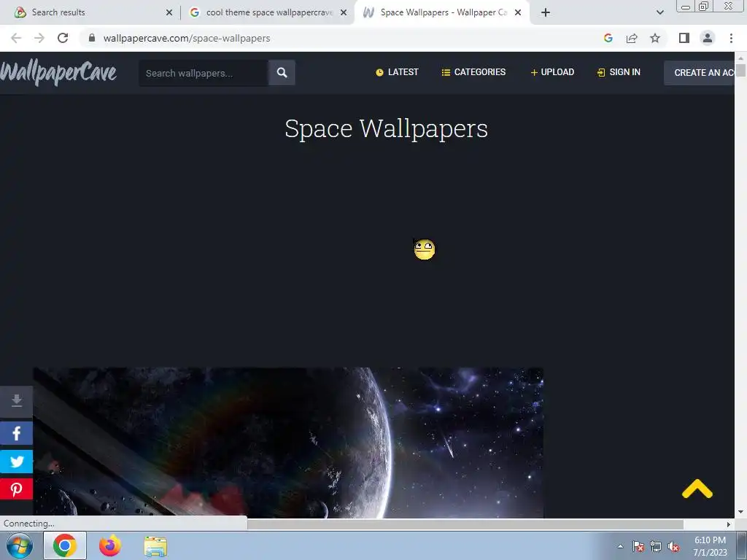Open the Action Center flag icon
Image resolution: width=747 pixels, height=560 pixels.
[x=638, y=547]
